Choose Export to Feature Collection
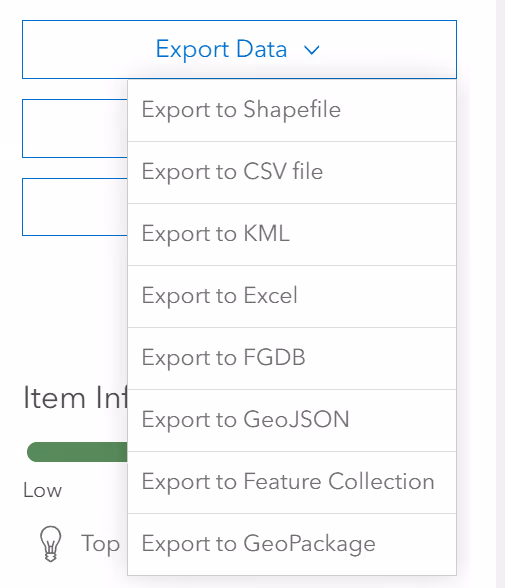The width and height of the screenshot is (505, 588). click(x=292, y=483)
